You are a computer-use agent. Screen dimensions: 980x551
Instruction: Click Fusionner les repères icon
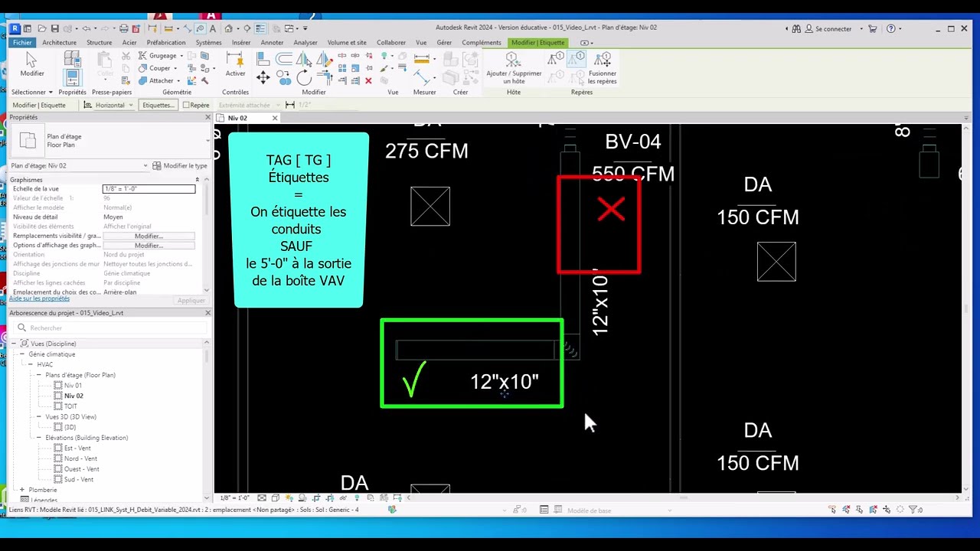pyautogui.click(x=603, y=69)
